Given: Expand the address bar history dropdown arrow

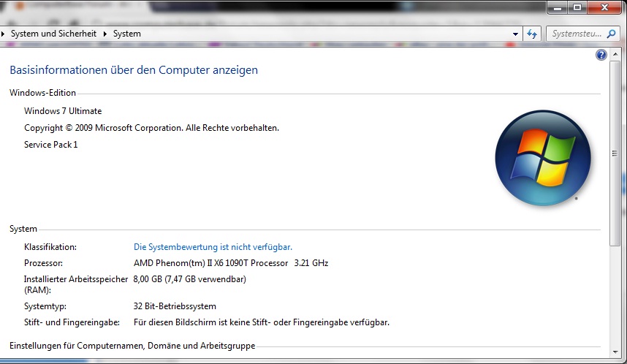Looking at the screenshot, I should (515, 34).
